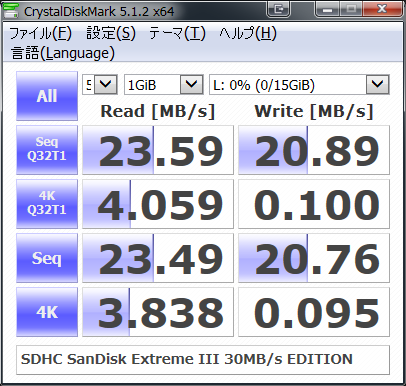Close the CrystalDiskMark window

[382, 9]
